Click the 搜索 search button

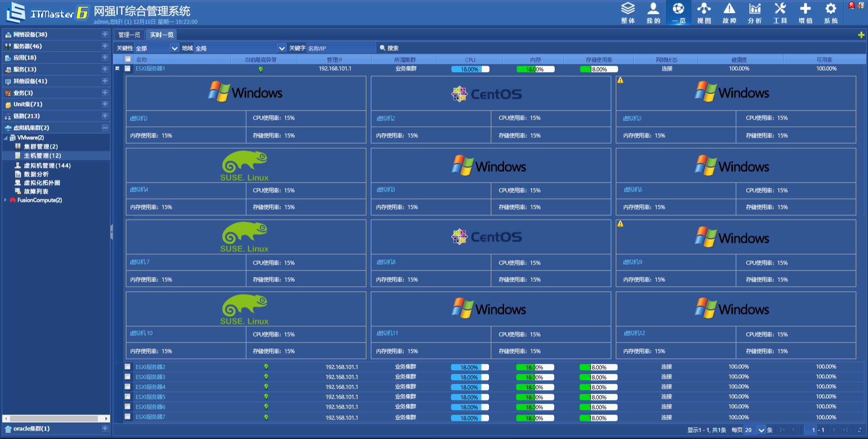(389, 48)
